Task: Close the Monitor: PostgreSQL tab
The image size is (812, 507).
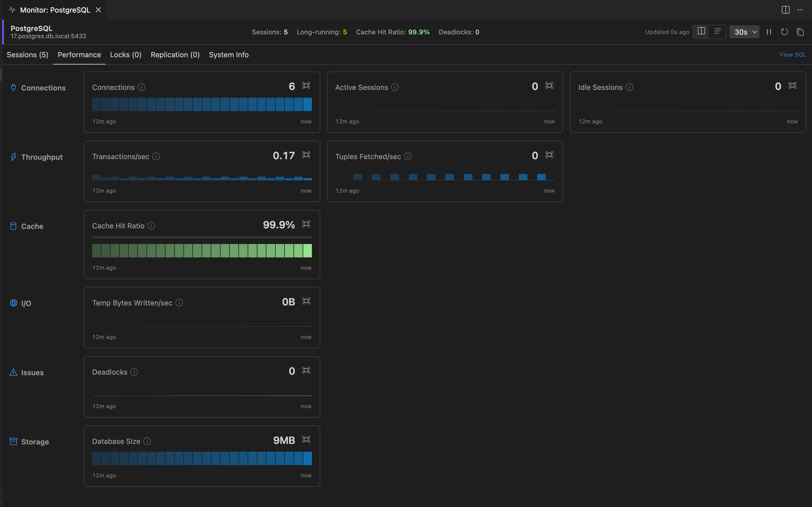Action: (98, 10)
